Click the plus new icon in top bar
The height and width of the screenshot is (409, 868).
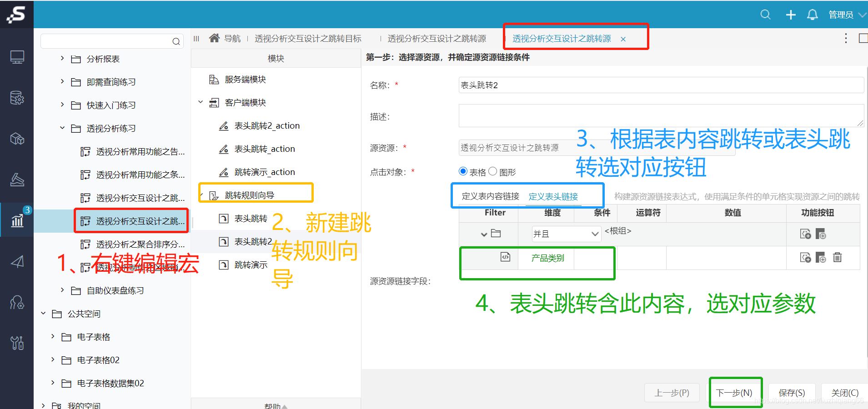pos(791,15)
